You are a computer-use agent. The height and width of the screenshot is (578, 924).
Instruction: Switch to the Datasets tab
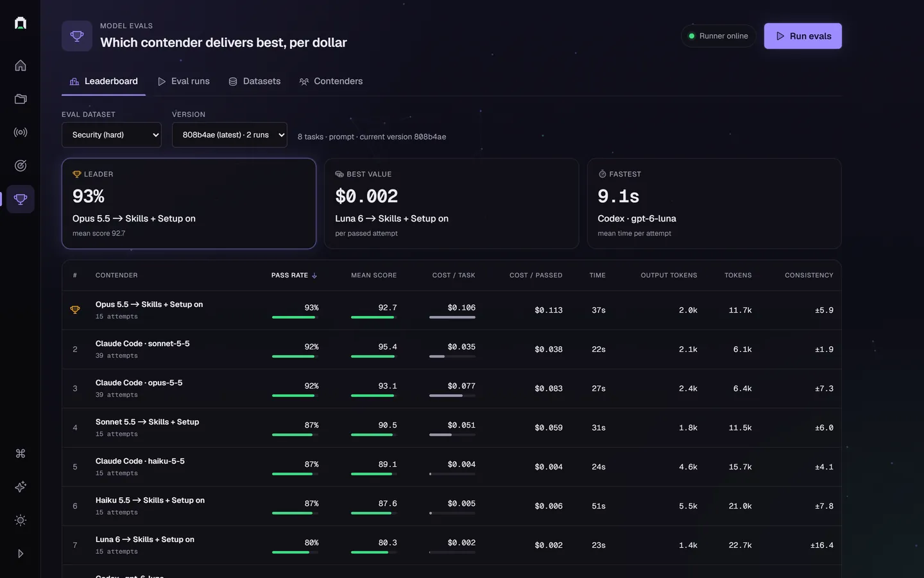tap(255, 82)
